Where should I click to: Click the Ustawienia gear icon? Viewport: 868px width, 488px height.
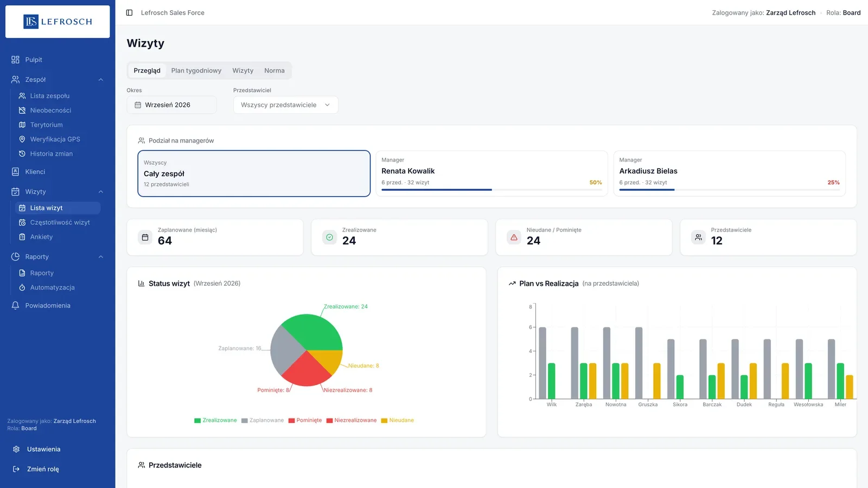coord(16,450)
